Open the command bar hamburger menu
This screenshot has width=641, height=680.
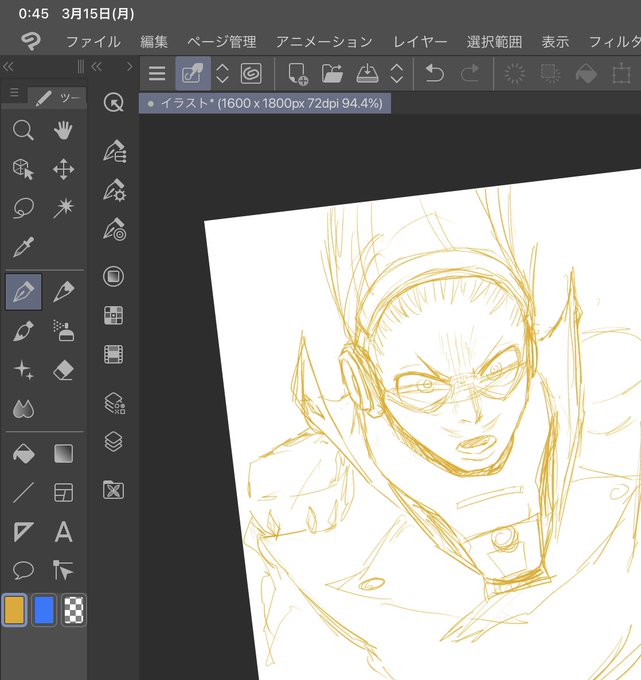pos(157,73)
